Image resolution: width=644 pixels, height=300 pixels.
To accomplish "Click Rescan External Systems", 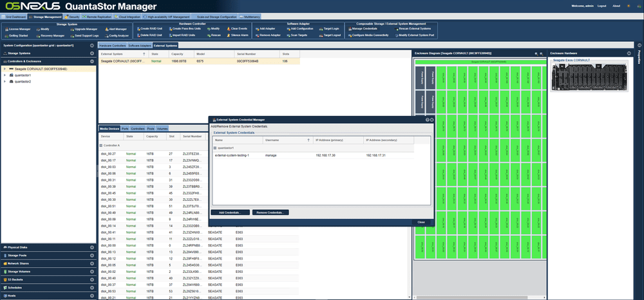I will 413,29.
